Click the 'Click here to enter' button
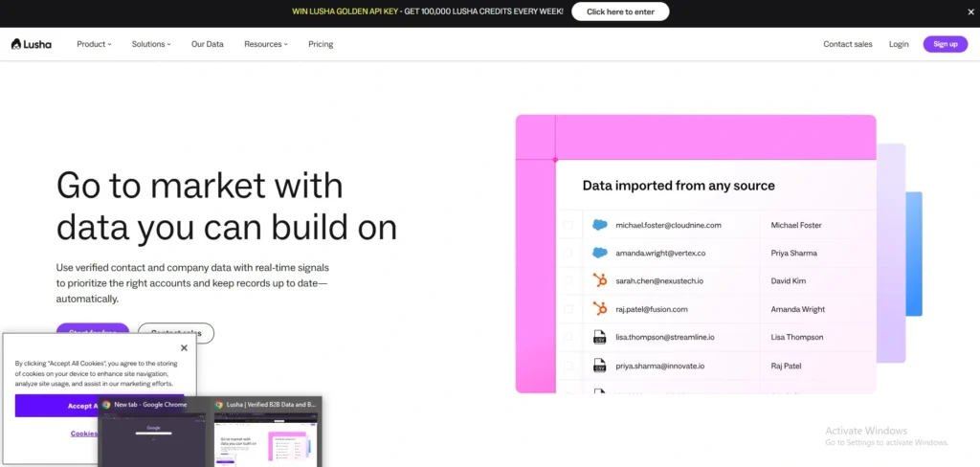 620,11
